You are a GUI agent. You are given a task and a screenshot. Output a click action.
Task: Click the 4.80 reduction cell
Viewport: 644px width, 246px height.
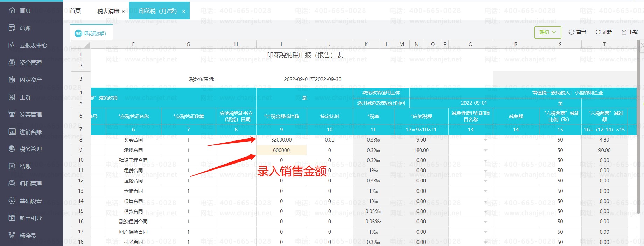point(604,140)
